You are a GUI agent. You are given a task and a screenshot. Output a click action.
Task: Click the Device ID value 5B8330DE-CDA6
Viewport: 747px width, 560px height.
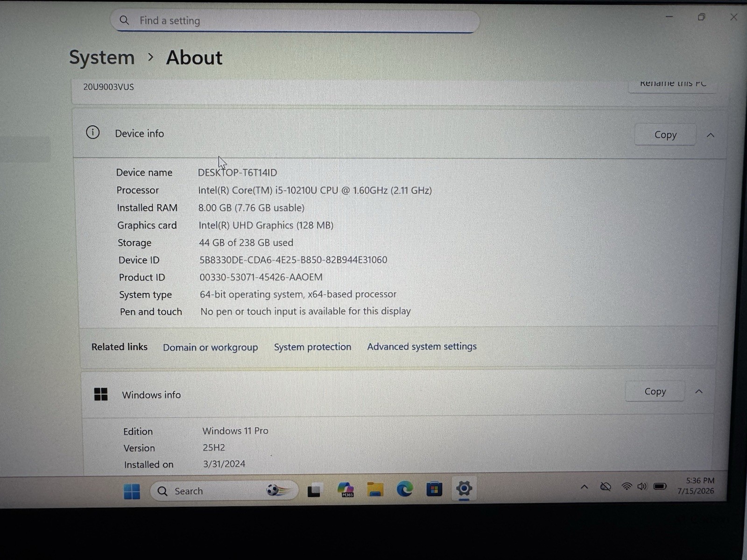click(293, 260)
